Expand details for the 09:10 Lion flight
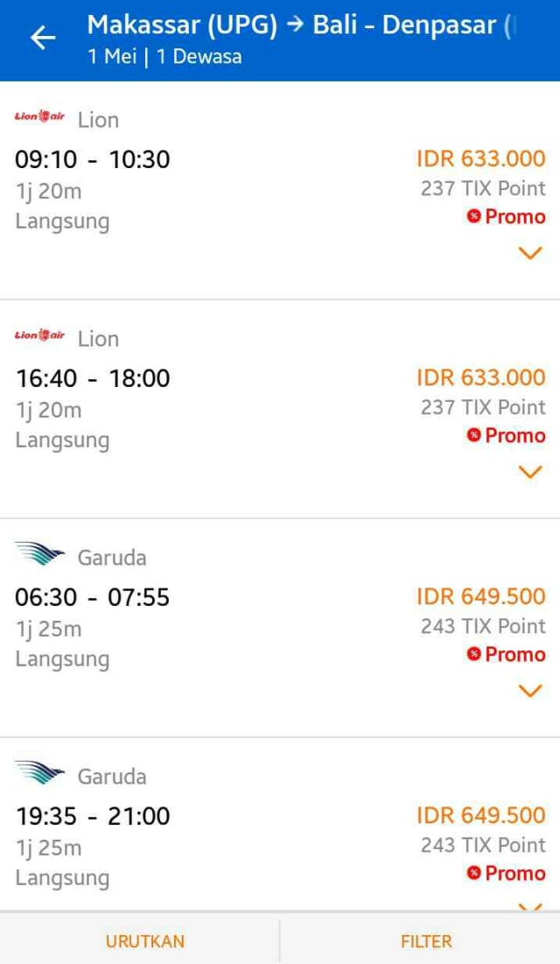560x964 pixels. click(529, 253)
